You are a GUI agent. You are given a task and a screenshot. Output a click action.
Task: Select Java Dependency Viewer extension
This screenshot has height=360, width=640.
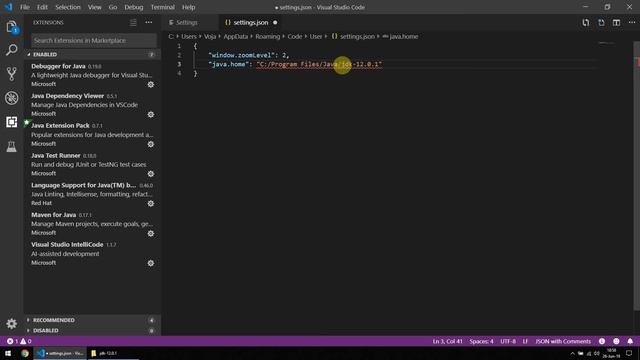pos(92,105)
